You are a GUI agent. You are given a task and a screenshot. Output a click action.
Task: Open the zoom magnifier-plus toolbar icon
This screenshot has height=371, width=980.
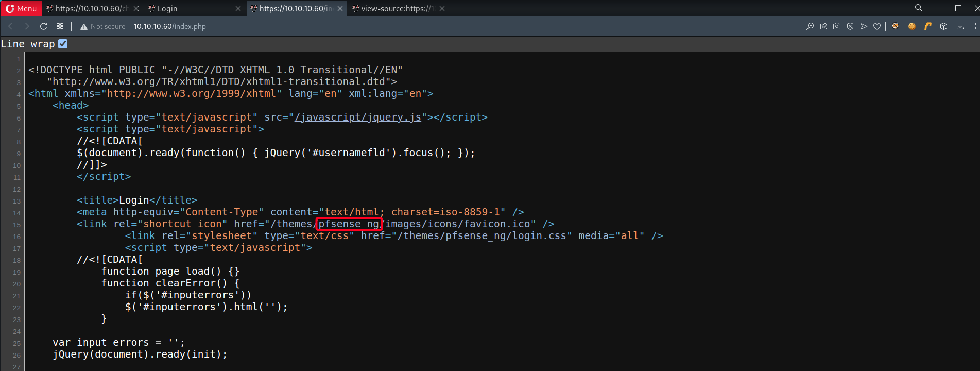tap(810, 26)
